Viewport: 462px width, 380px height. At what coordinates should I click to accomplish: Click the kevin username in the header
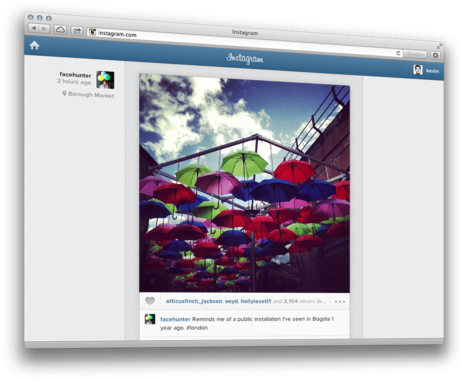(x=432, y=71)
